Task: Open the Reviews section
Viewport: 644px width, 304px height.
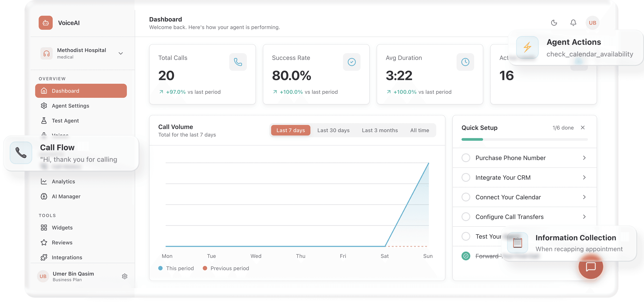Action: (x=62, y=242)
